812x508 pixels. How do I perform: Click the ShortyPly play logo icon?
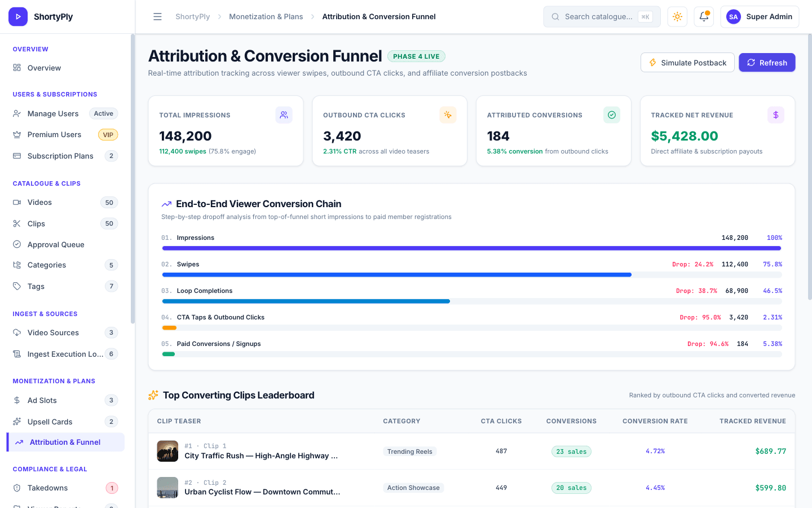pyautogui.click(x=18, y=17)
